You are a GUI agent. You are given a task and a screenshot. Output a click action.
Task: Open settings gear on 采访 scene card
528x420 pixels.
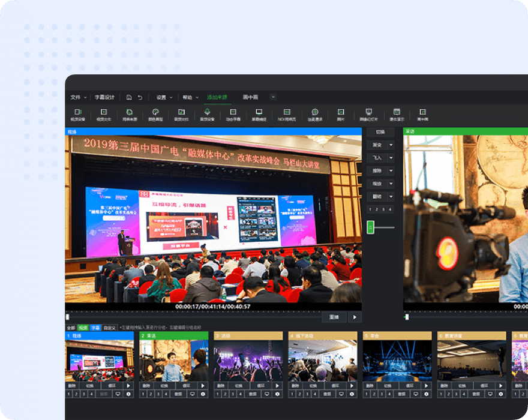coord(202,394)
